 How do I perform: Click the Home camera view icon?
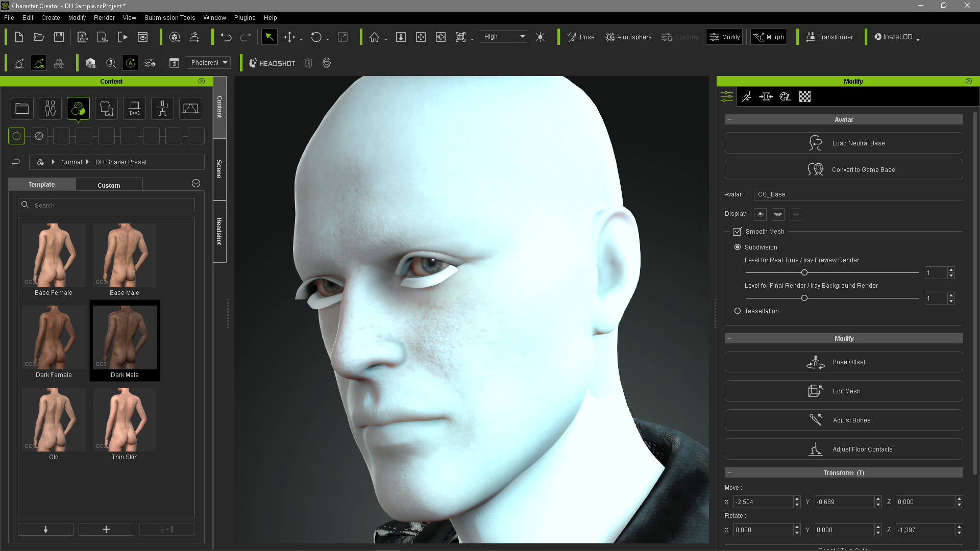(375, 37)
